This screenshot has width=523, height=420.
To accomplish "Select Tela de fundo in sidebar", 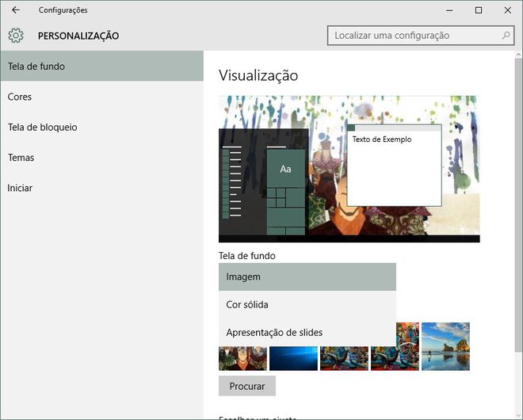I will pyautogui.click(x=101, y=66).
